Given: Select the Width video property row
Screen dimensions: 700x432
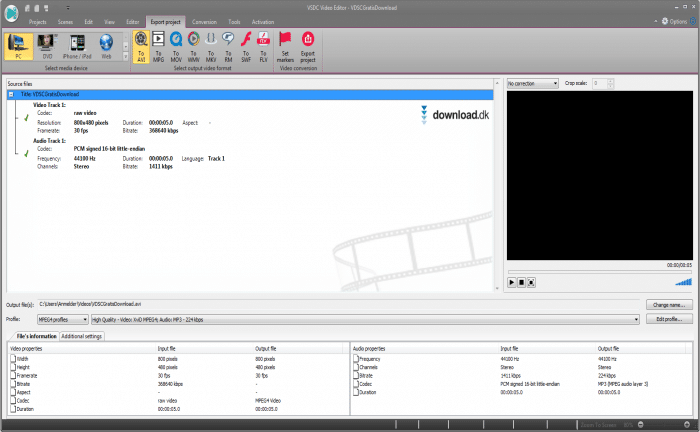Looking at the screenshot, I should (x=179, y=359).
